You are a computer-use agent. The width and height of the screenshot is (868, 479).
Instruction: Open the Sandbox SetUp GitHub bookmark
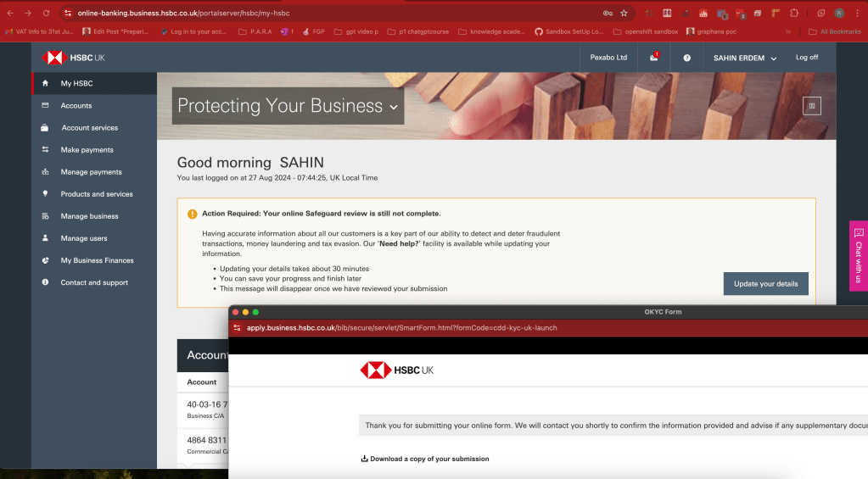(x=568, y=31)
